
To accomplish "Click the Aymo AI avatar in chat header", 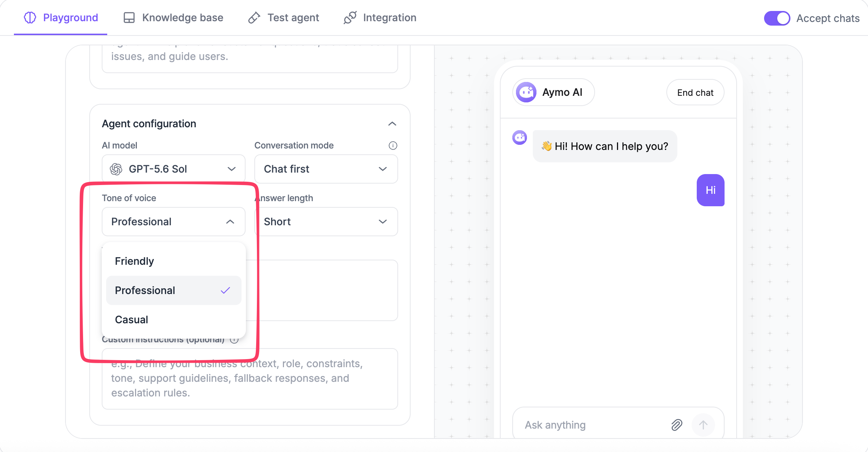I will pyautogui.click(x=526, y=92).
